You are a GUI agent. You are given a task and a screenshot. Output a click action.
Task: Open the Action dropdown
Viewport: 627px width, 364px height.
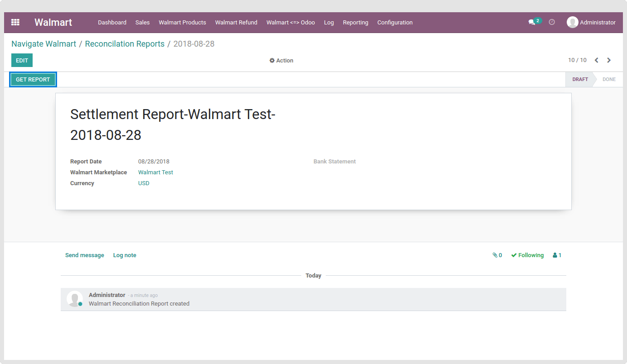pyautogui.click(x=281, y=61)
